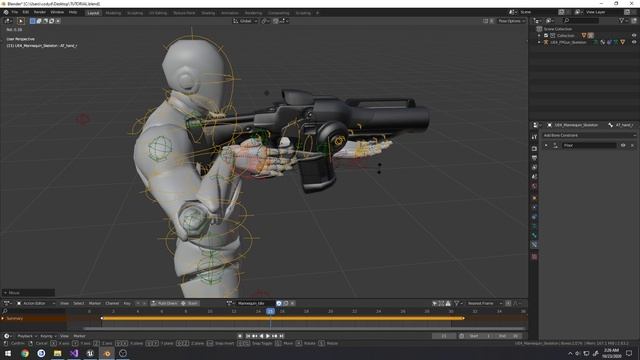Open the Tool properties tab
640x360 pixels.
tap(534, 137)
